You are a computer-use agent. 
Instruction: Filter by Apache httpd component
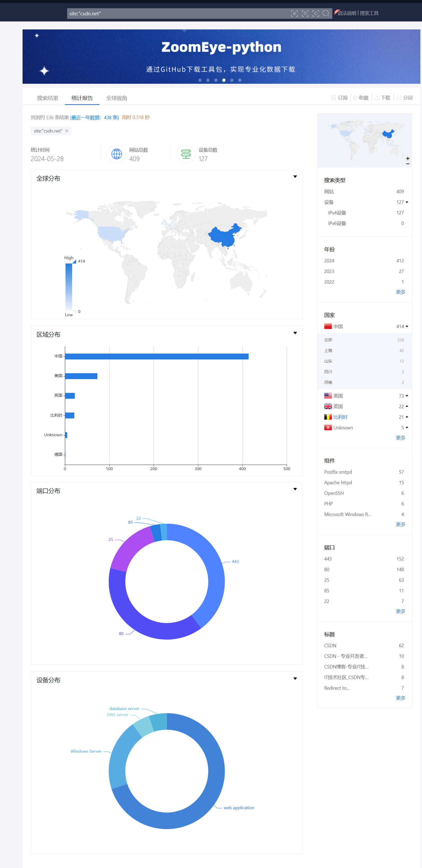click(x=364, y=483)
